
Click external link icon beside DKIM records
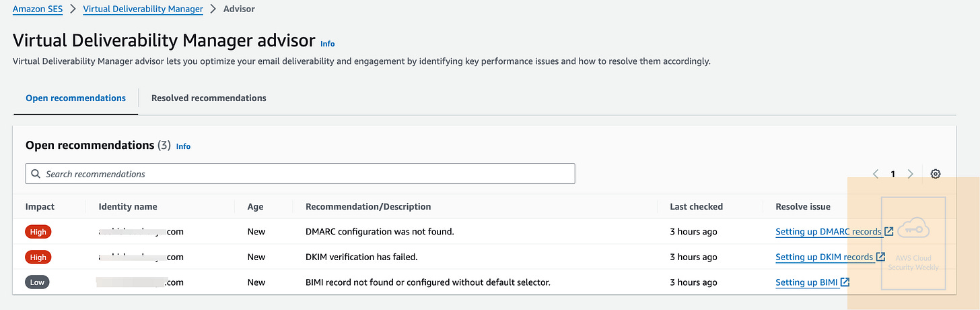(x=880, y=257)
